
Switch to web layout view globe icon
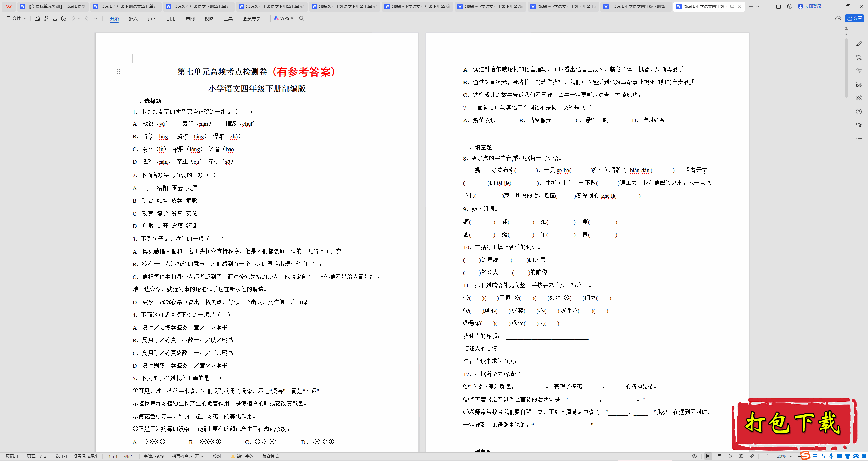click(x=741, y=456)
